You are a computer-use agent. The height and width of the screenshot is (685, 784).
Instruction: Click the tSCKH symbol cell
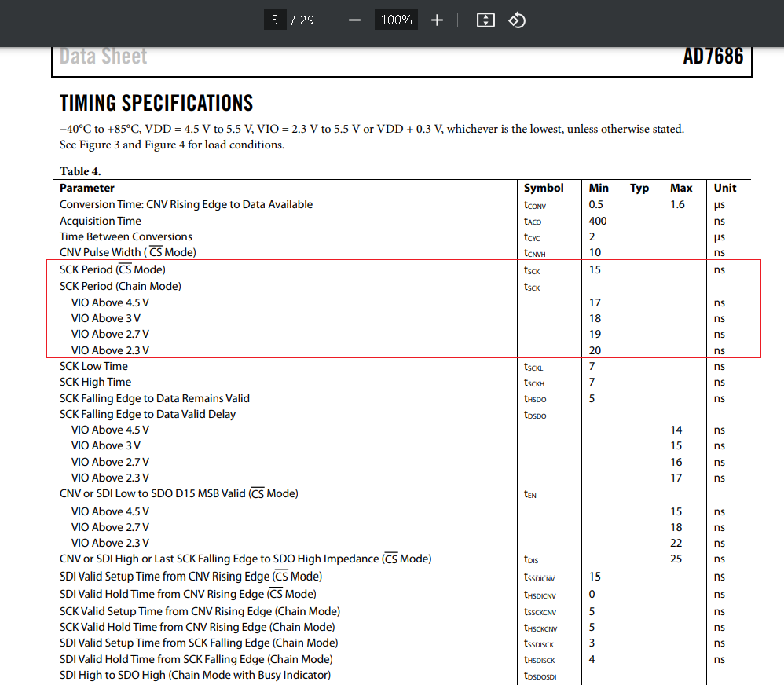[534, 383]
